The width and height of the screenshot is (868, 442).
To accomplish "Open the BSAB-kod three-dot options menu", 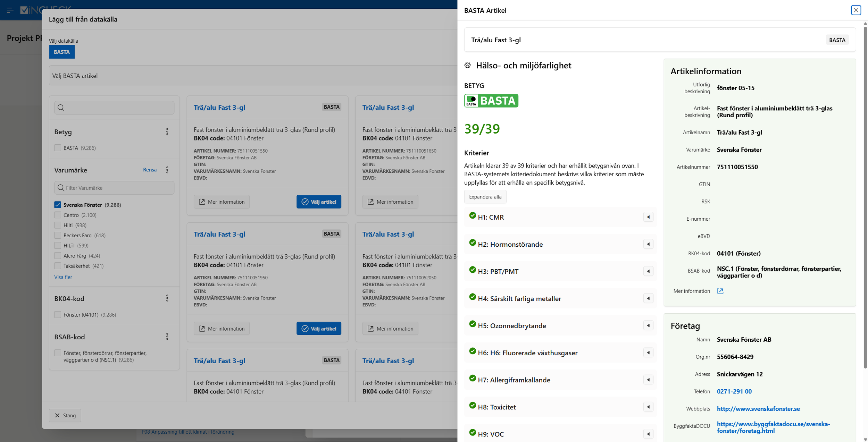I will coord(167,337).
